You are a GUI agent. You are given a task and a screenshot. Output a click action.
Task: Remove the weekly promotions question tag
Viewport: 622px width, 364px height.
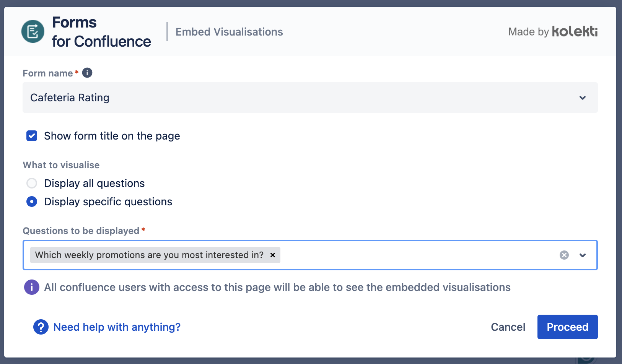point(273,255)
